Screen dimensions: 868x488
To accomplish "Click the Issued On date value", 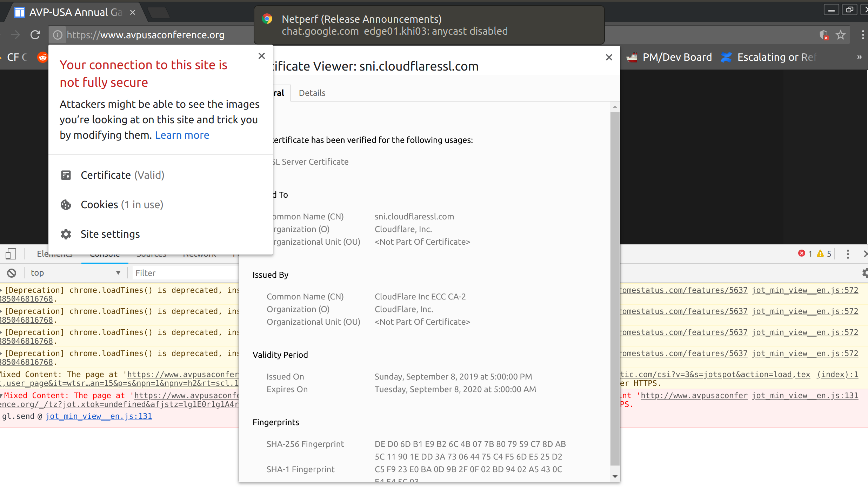I will (x=453, y=377).
